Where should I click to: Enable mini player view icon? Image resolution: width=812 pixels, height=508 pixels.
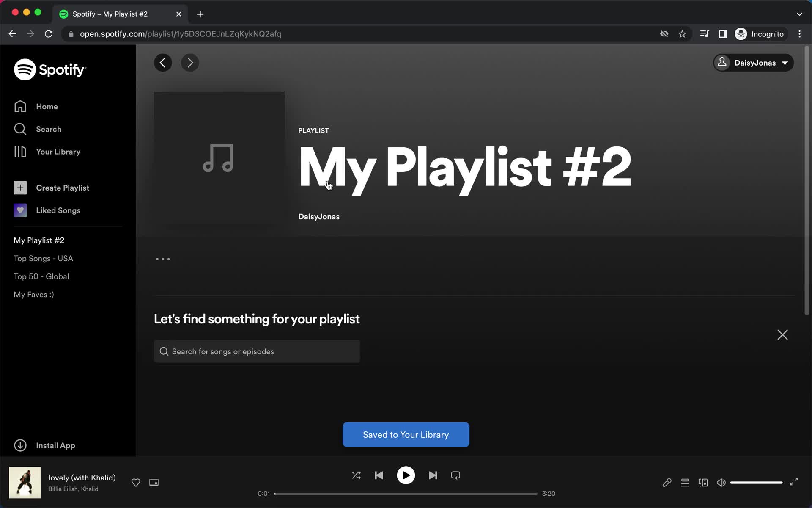coord(154,482)
